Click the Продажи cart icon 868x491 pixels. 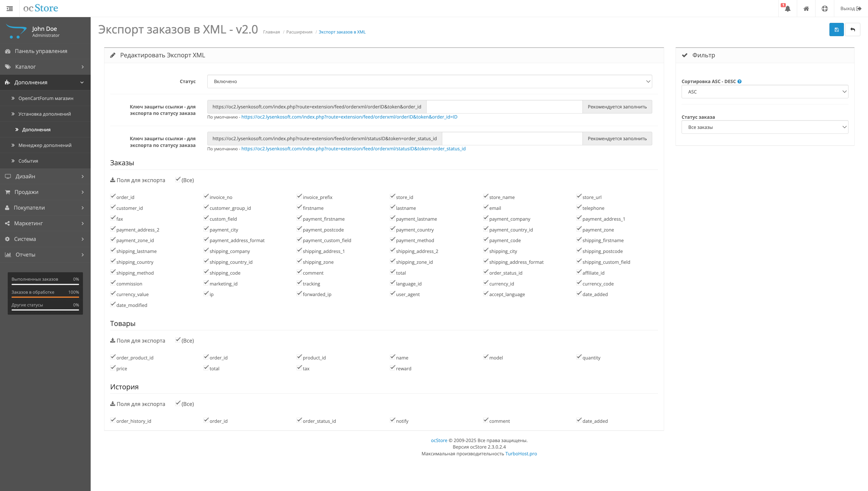7,192
